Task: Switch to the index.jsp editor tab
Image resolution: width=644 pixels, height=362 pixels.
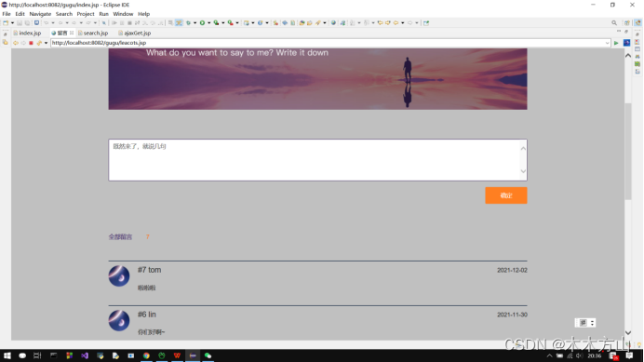Action: click(x=28, y=33)
